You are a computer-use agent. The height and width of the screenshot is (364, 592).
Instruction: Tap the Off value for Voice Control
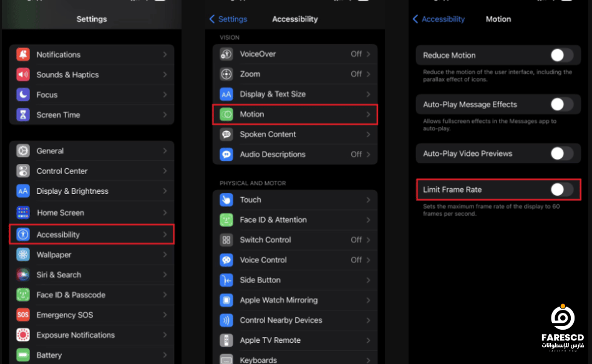(356, 260)
